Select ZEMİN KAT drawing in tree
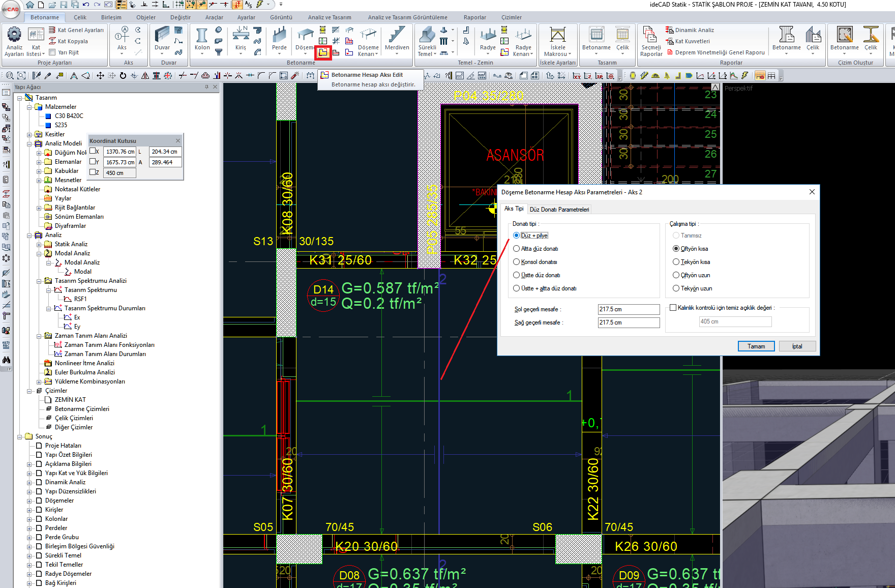895x588 pixels. click(70, 400)
